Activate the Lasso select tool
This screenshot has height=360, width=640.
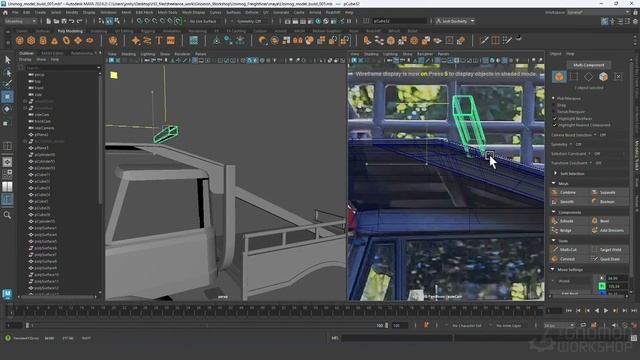pos(7,73)
